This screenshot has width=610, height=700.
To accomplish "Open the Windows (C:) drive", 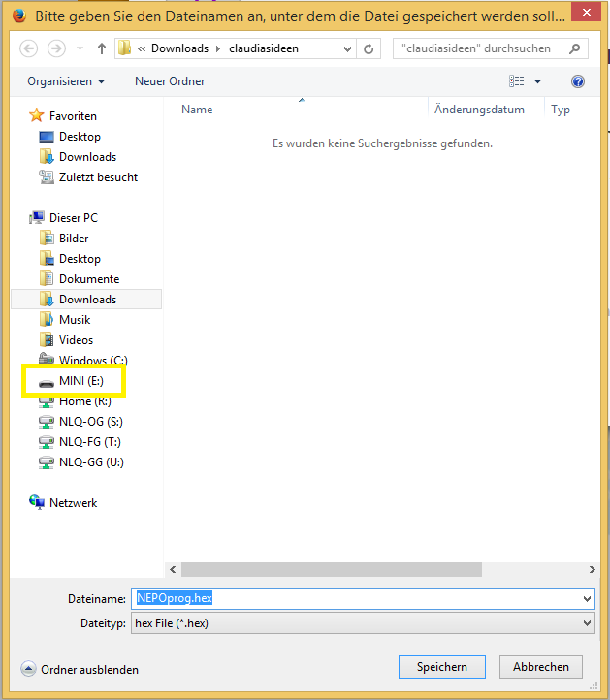I will 92,361.
